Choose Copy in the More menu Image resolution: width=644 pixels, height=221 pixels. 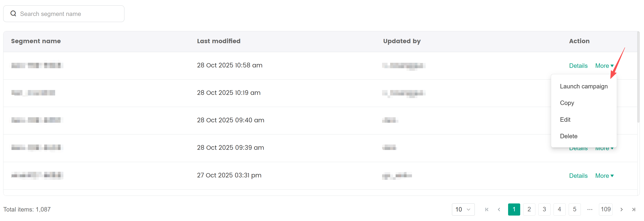coord(567,103)
